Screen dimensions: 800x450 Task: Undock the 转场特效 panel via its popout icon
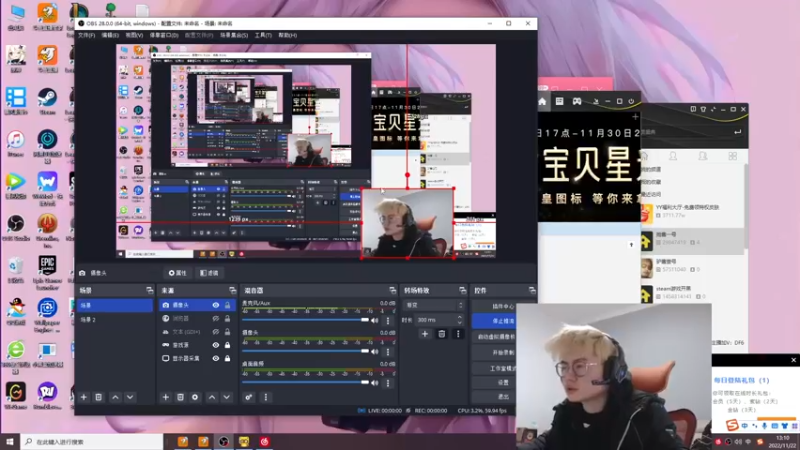point(462,290)
